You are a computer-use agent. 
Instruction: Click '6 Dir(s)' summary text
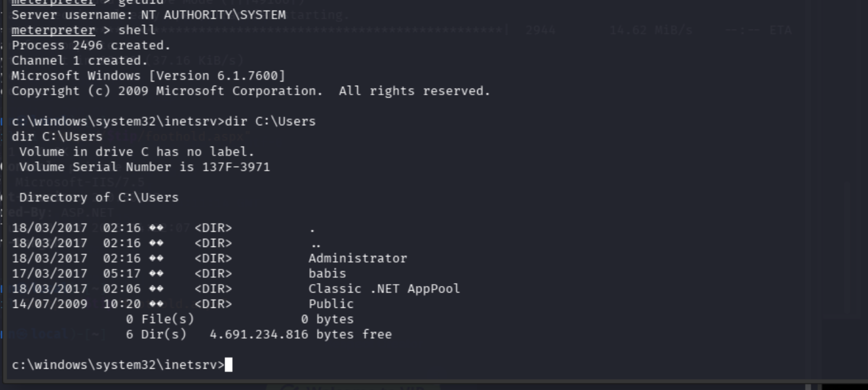click(x=156, y=334)
